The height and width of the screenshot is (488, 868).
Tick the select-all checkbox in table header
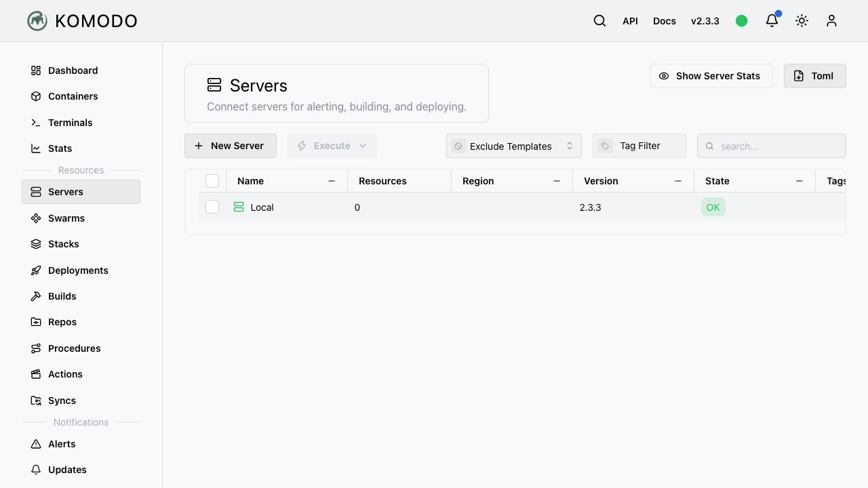212,181
